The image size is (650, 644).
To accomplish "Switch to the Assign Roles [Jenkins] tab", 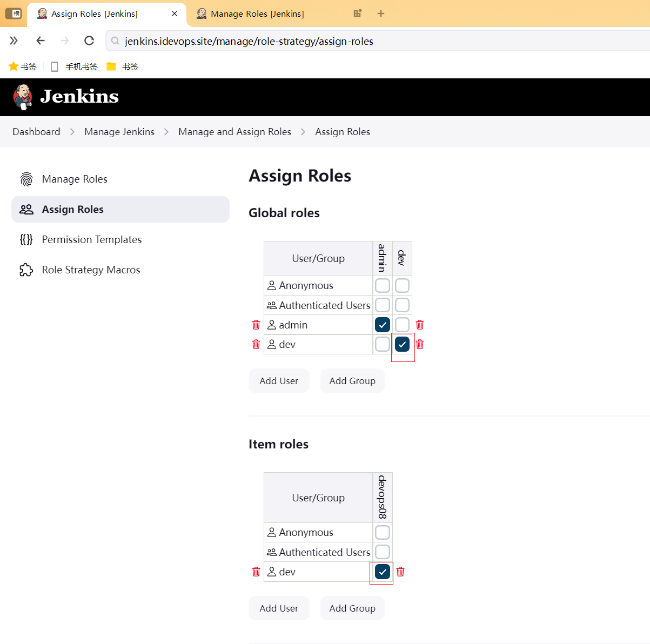I will 106,14.
